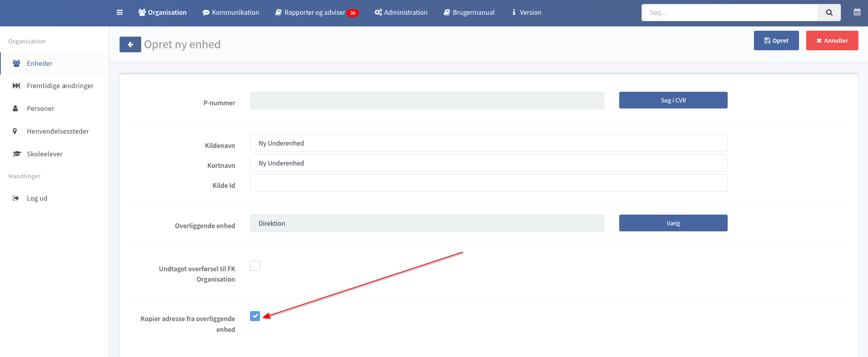
Task: Open the Administration menu
Action: point(401,12)
